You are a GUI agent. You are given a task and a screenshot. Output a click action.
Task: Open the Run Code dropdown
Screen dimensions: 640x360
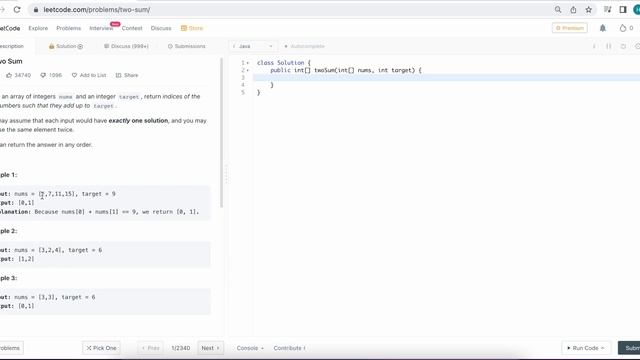pyautogui.click(x=586, y=348)
